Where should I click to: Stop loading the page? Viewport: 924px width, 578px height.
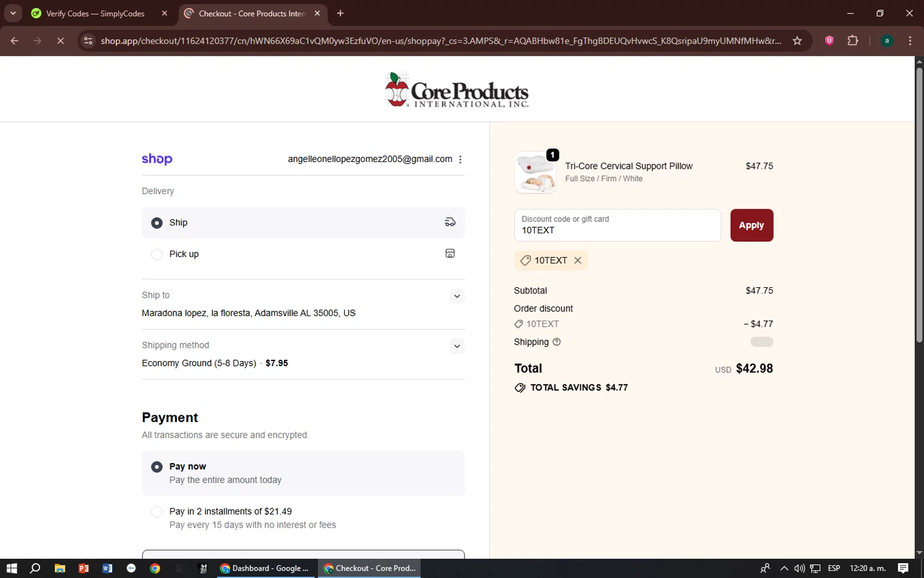point(60,41)
